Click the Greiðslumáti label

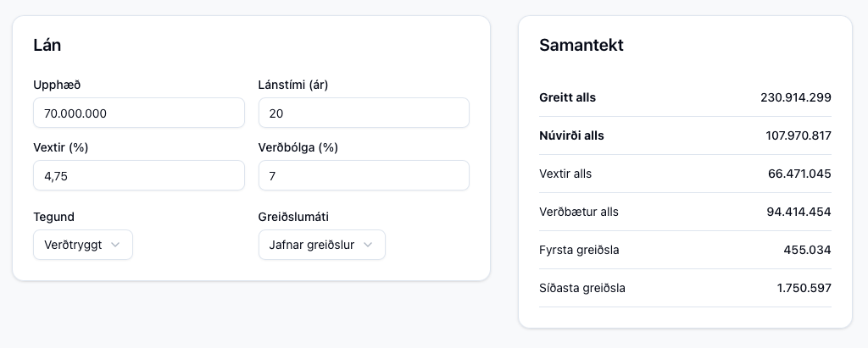293,217
